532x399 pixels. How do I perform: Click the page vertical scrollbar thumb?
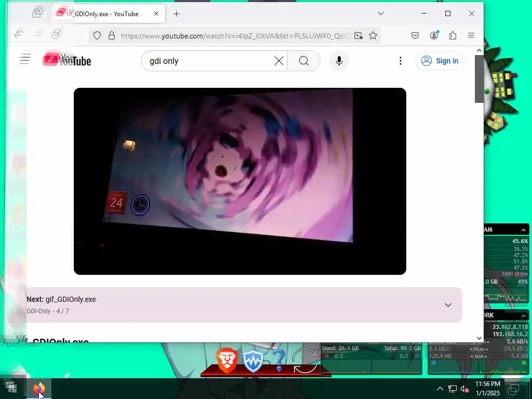[479, 79]
